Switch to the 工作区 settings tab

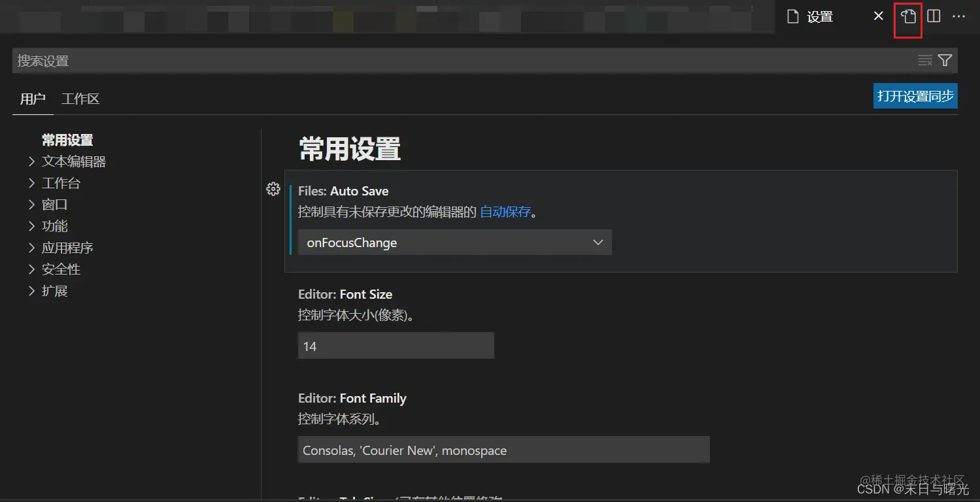coord(80,99)
